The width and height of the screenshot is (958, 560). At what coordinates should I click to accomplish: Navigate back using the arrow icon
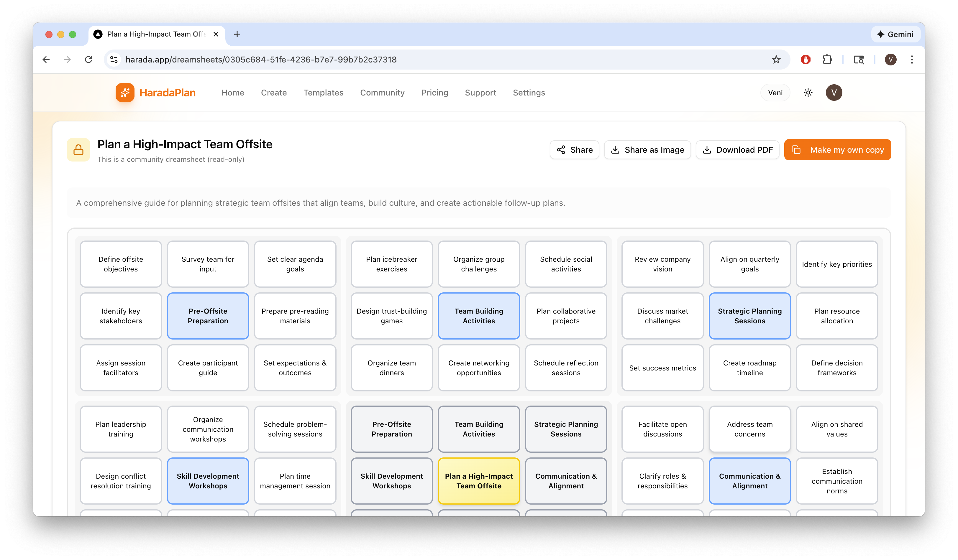46,59
